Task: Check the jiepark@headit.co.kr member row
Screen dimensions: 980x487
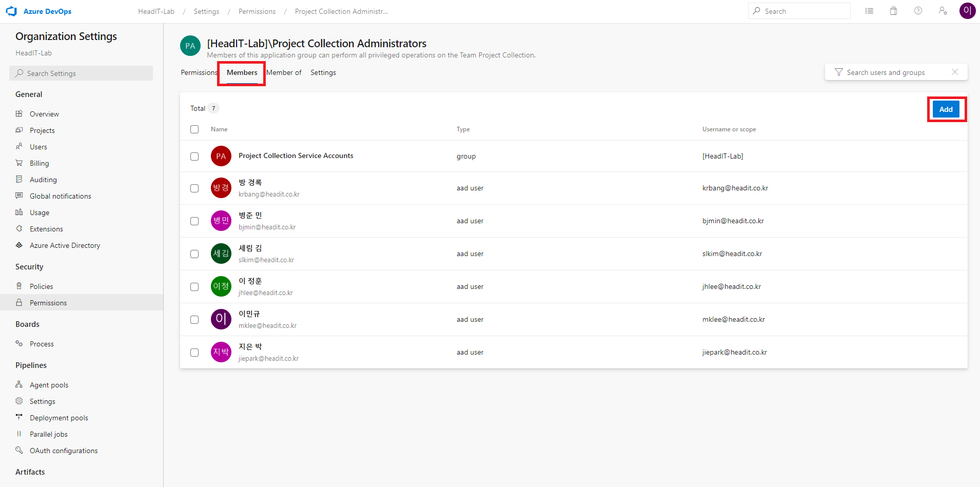Action: pyautogui.click(x=194, y=353)
